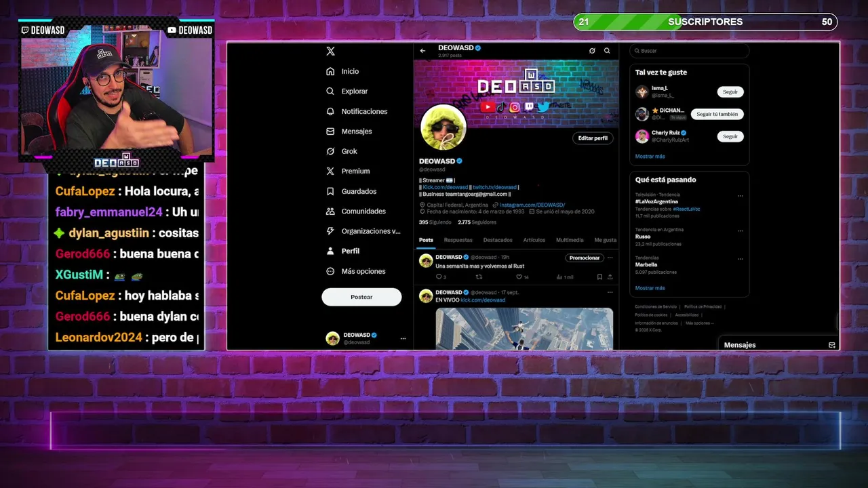
Task: Click the Buscar search field
Action: 689,51
